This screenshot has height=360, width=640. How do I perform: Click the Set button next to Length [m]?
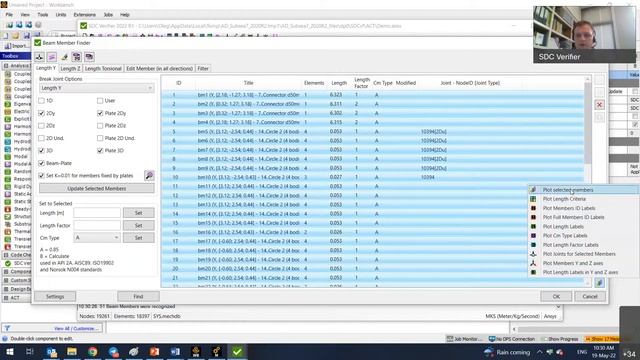point(139,213)
